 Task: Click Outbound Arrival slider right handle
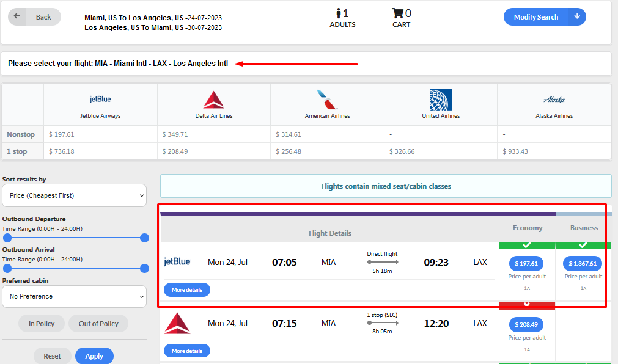point(145,269)
